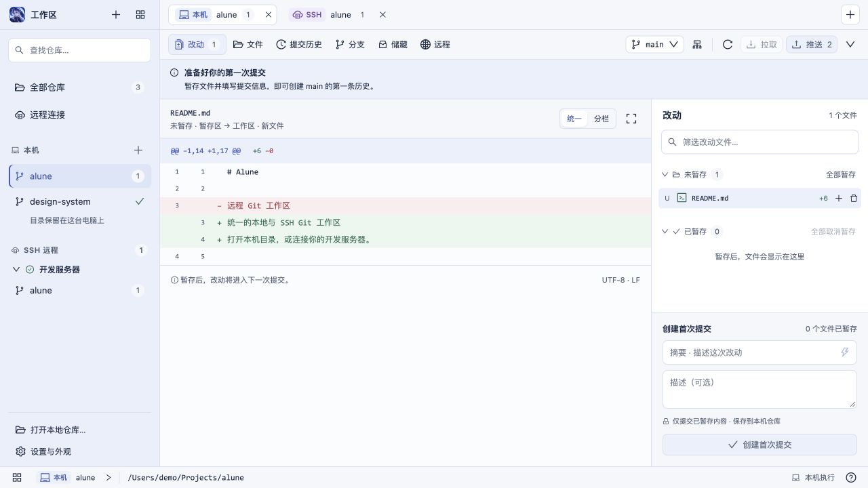The image size is (868, 488).
Task: Open the 改动 changes tab
Action: (197, 45)
